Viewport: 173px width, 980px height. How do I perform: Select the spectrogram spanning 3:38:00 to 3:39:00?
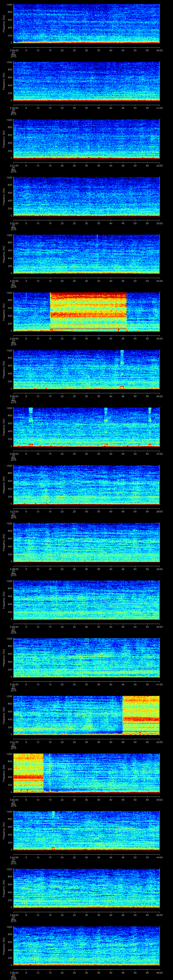pyautogui.click(x=86, y=542)
